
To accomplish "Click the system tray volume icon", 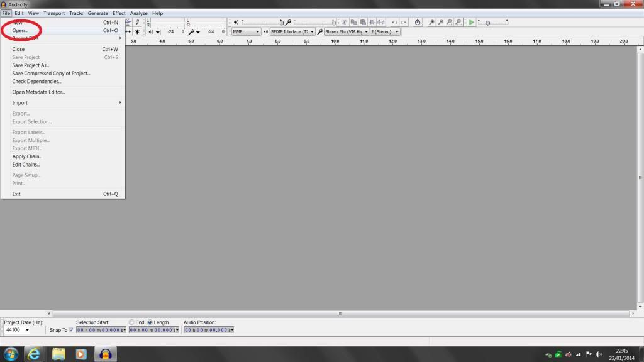I will 599,354.
